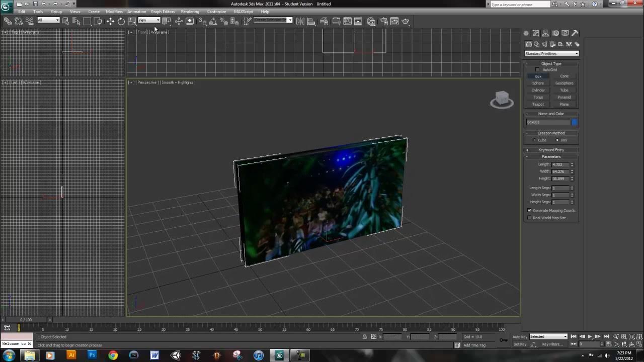Open the blue object color swatch
644x362 pixels.
(575, 122)
